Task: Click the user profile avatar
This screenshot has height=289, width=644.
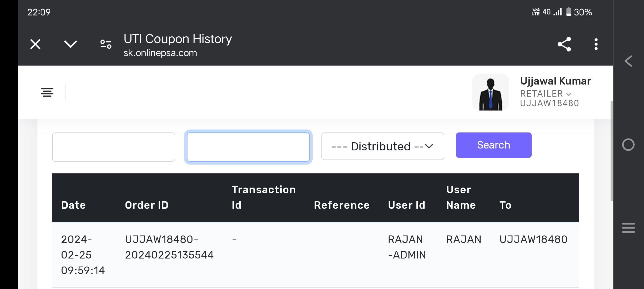Action: pyautogui.click(x=490, y=92)
